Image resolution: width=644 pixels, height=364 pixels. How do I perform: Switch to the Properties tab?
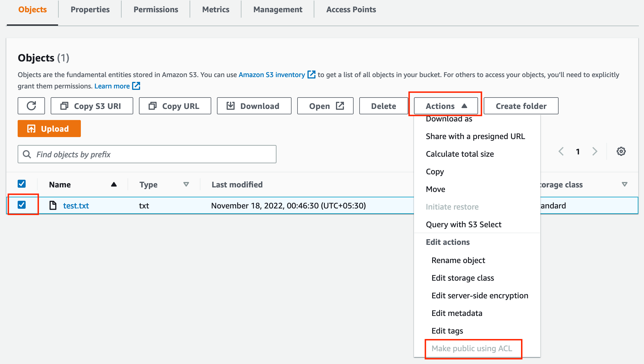(x=90, y=9)
